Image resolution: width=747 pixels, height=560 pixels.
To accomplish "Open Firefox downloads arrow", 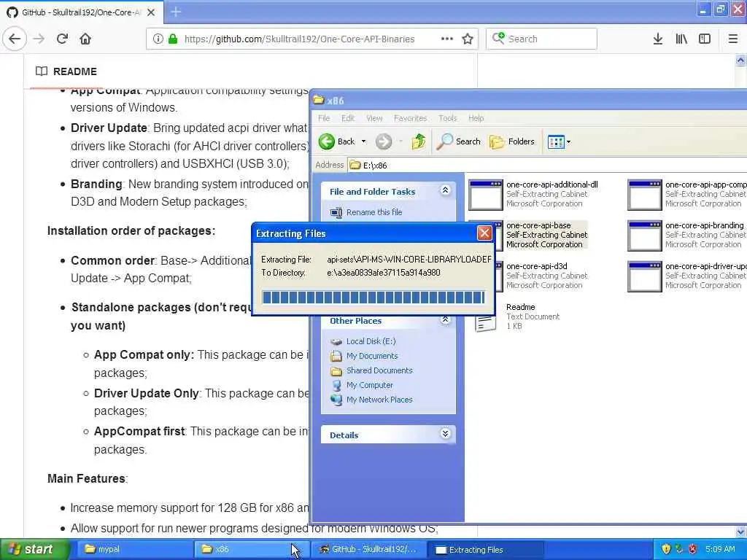I will (658, 39).
